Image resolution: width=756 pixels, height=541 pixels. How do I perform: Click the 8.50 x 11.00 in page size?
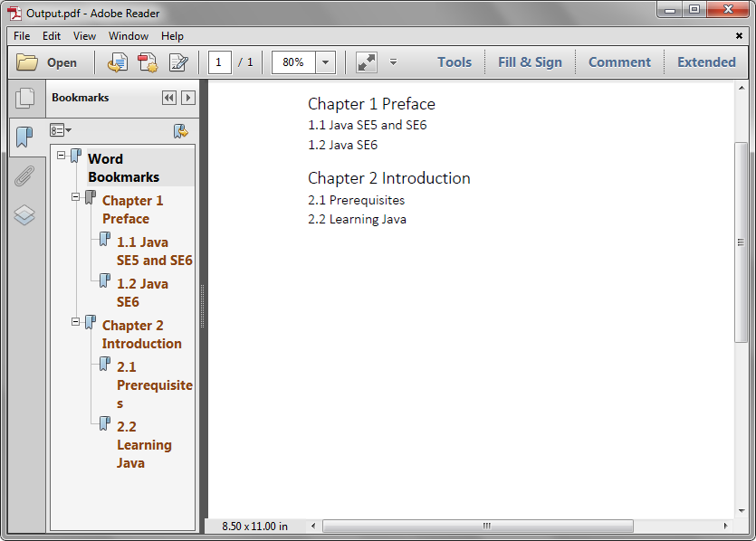(254, 526)
